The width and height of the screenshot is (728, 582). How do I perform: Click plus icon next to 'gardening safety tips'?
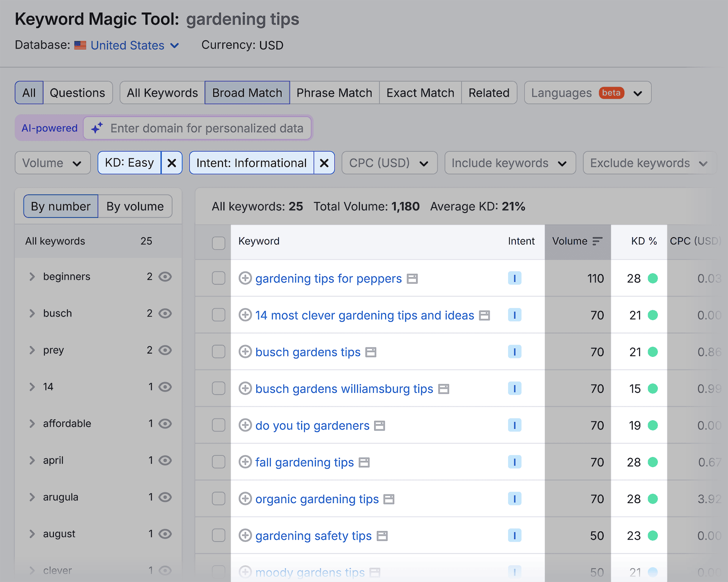[245, 535]
